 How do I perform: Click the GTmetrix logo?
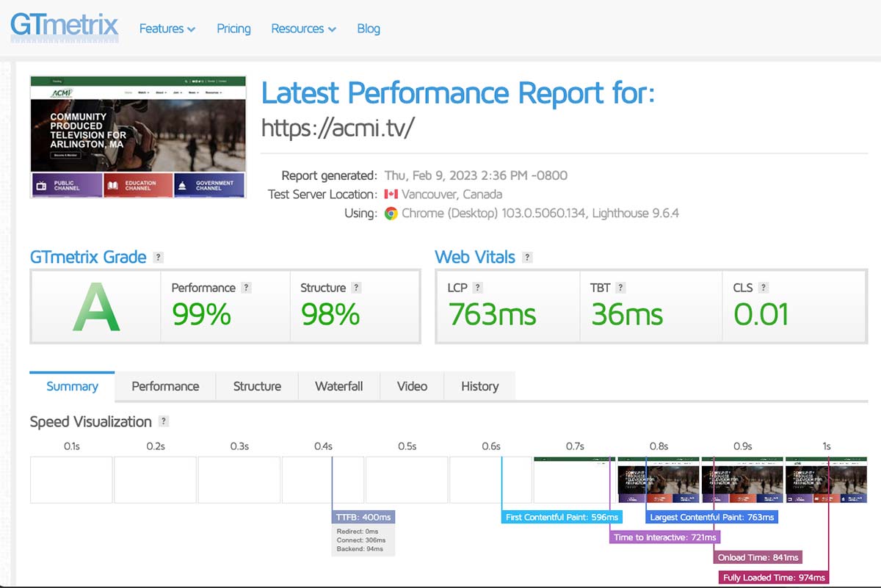(x=64, y=26)
